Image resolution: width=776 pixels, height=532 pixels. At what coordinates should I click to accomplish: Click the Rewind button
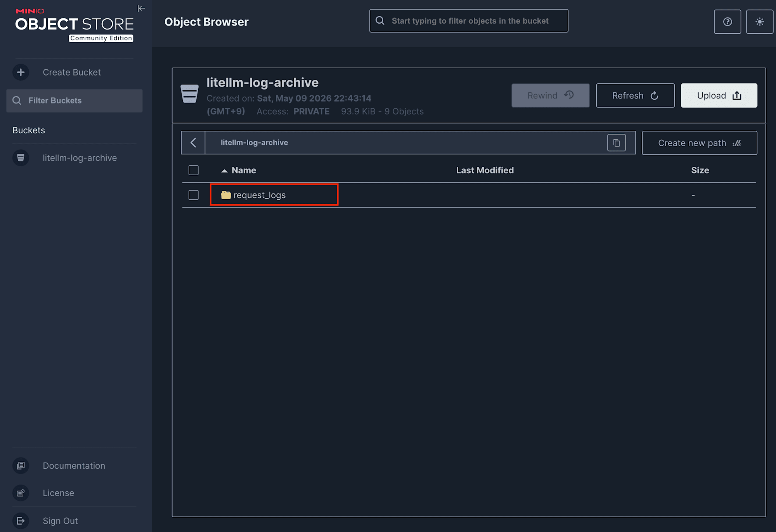[x=551, y=95]
